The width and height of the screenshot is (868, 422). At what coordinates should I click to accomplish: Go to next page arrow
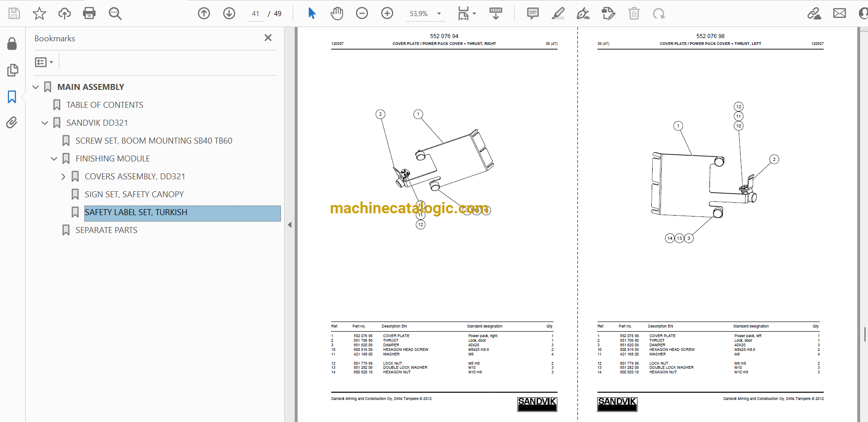(x=229, y=13)
